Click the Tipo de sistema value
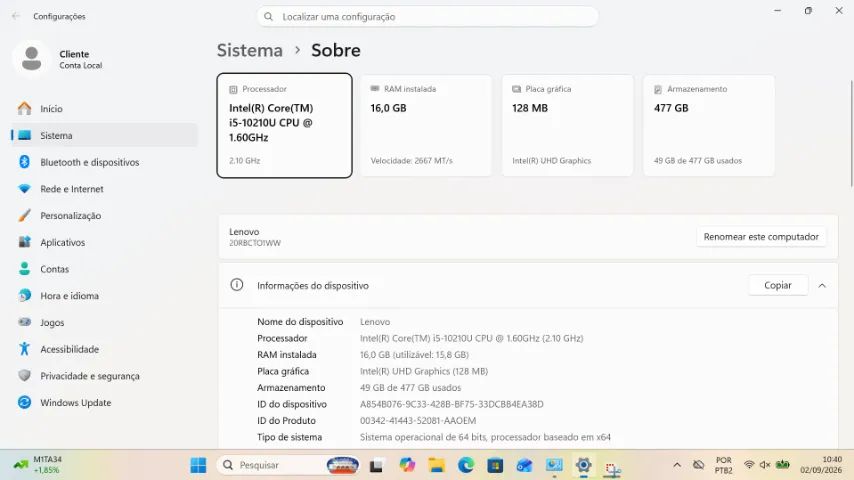 coord(485,436)
